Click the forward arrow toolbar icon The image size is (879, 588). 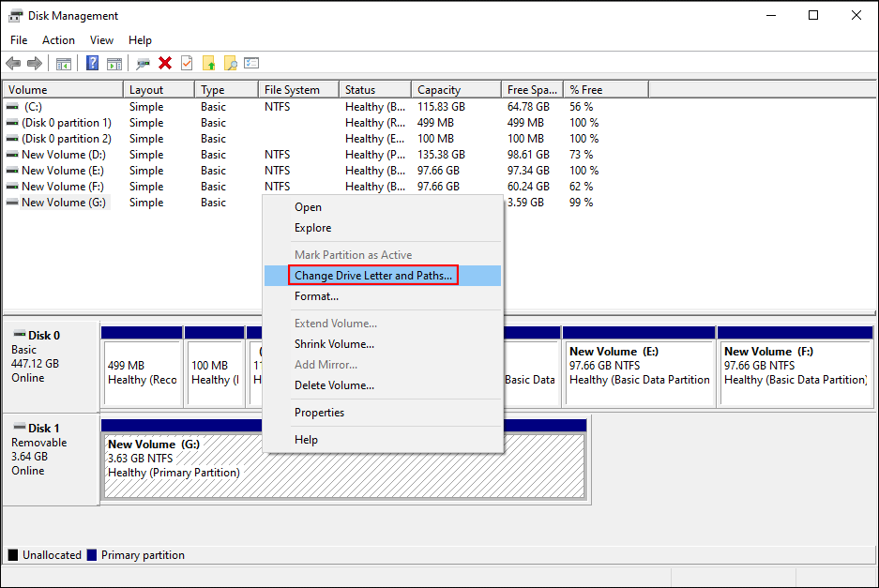pos(35,63)
